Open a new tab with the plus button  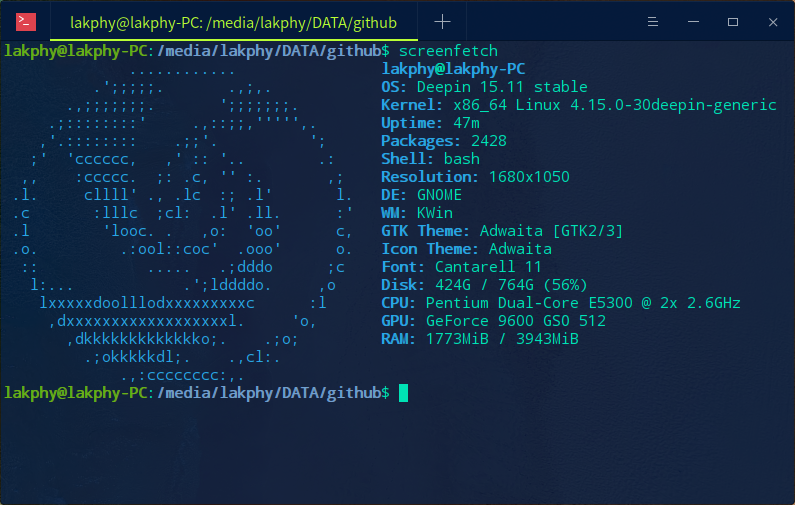(443, 21)
